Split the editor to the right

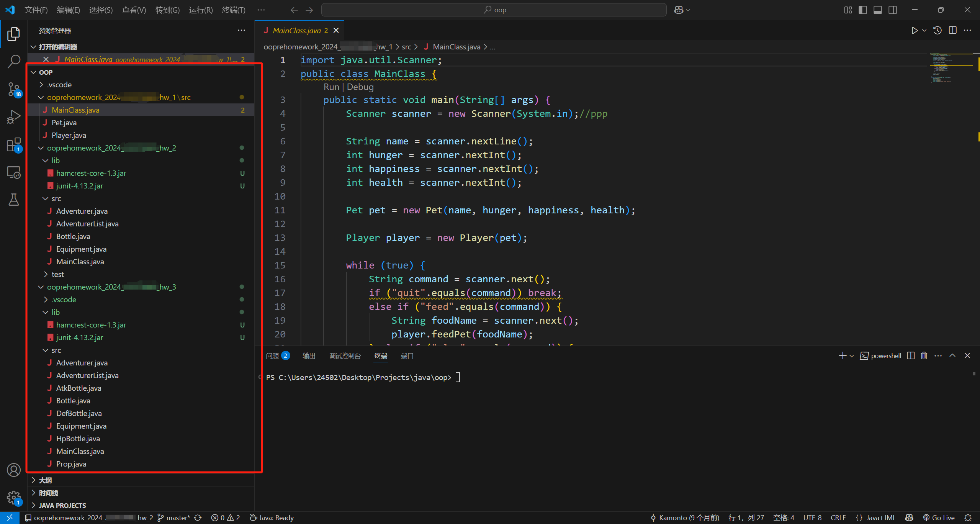(952, 31)
